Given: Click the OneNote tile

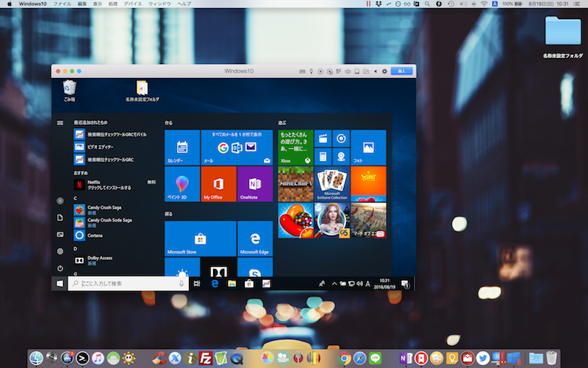Looking at the screenshot, I should click(x=255, y=184).
